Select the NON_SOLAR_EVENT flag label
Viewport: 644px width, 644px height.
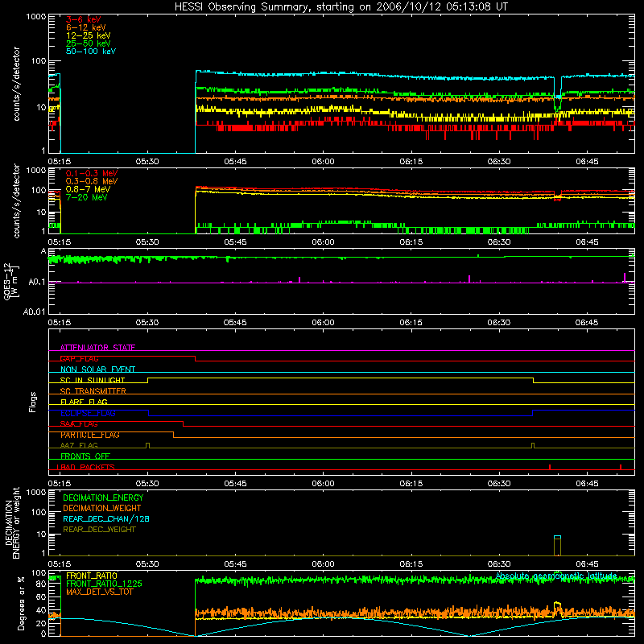click(97, 369)
